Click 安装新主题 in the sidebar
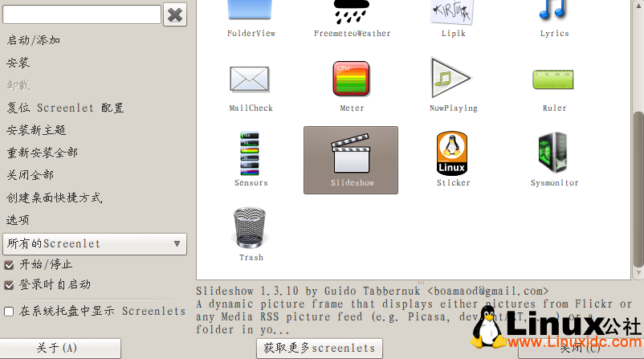This screenshot has width=644, height=359. [x=37, y=130]
